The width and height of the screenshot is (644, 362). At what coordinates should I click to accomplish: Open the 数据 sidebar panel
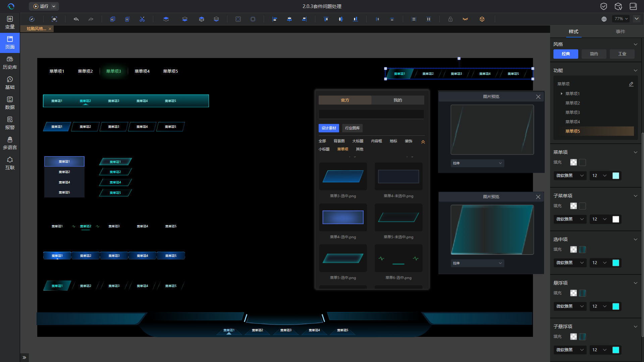10,103
